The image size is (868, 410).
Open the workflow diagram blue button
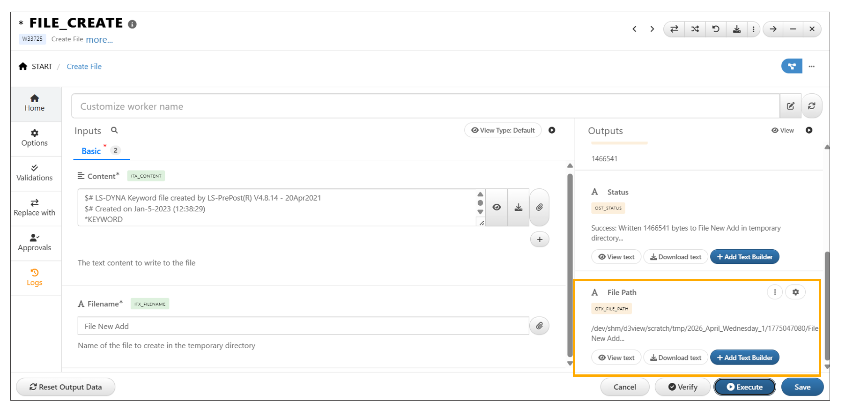click(x=792, y=67)
